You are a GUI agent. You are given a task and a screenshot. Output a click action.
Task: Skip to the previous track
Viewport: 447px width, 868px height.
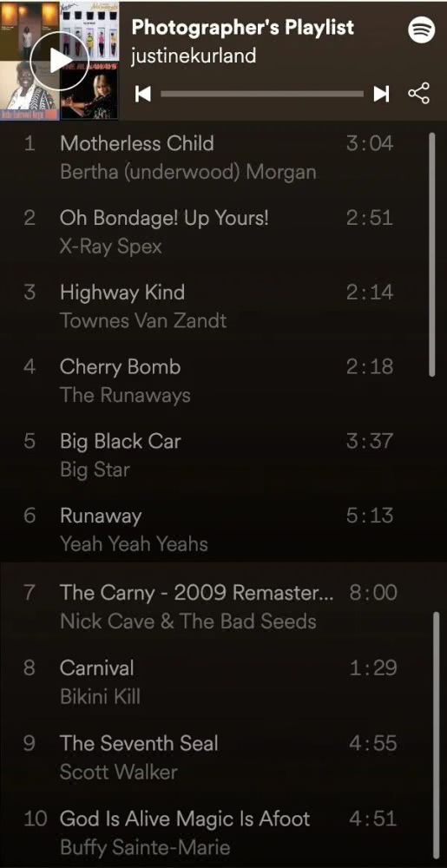click(x=142, y=94)
